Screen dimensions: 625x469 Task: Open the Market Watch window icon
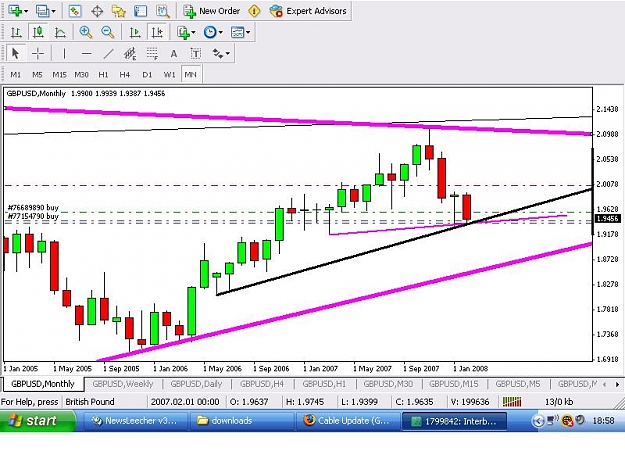(x=75, y=11)
